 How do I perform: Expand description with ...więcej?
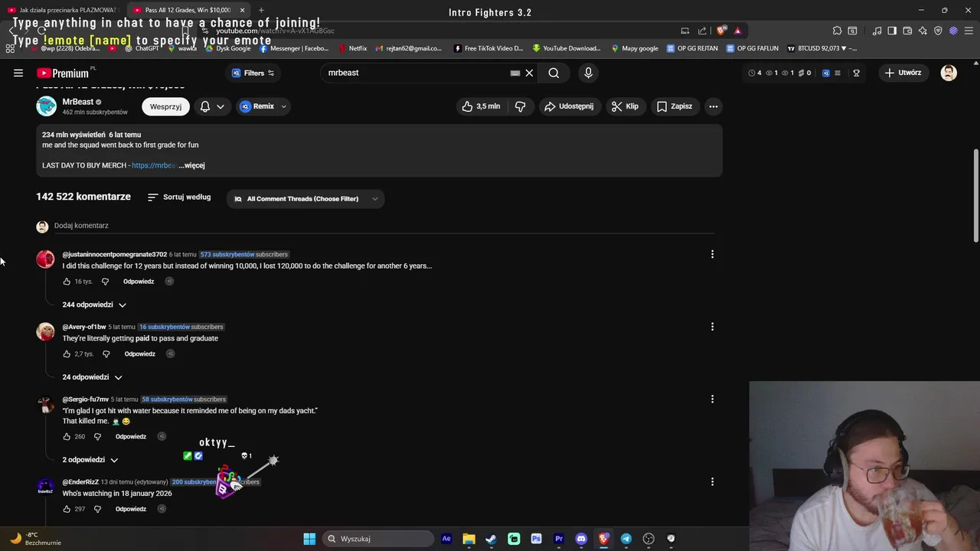[x=191, y=165]
